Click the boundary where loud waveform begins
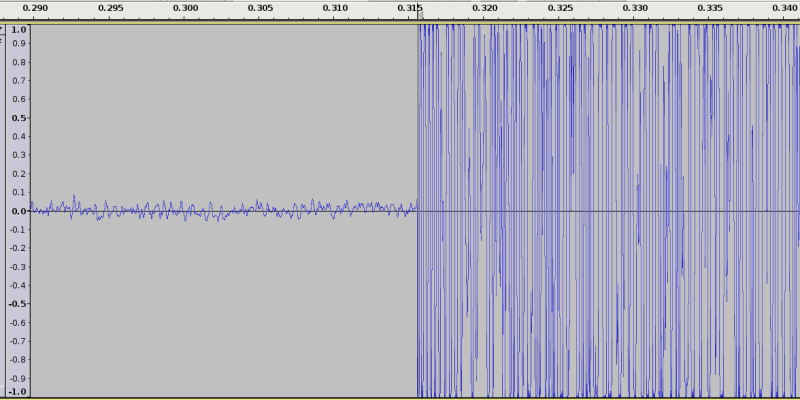Viewport: 800px width, 400px height. pyautogui.click(x=417, y=210)
